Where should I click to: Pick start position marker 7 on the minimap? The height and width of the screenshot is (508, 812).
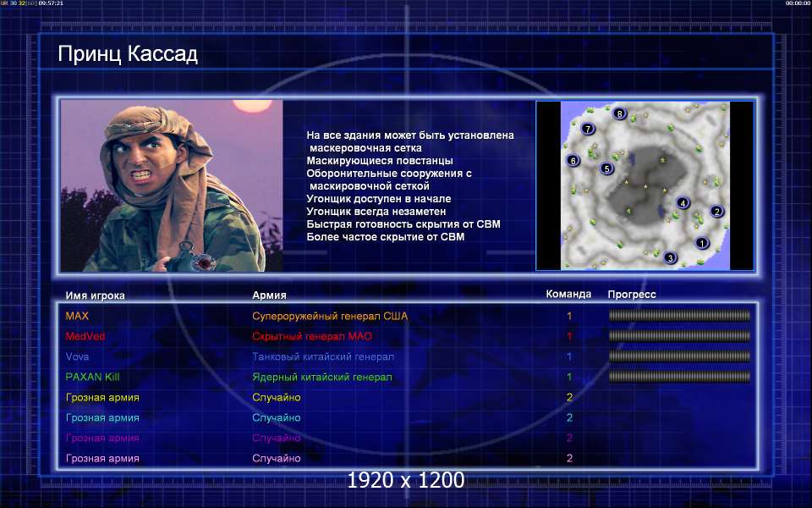click(587, 129)
